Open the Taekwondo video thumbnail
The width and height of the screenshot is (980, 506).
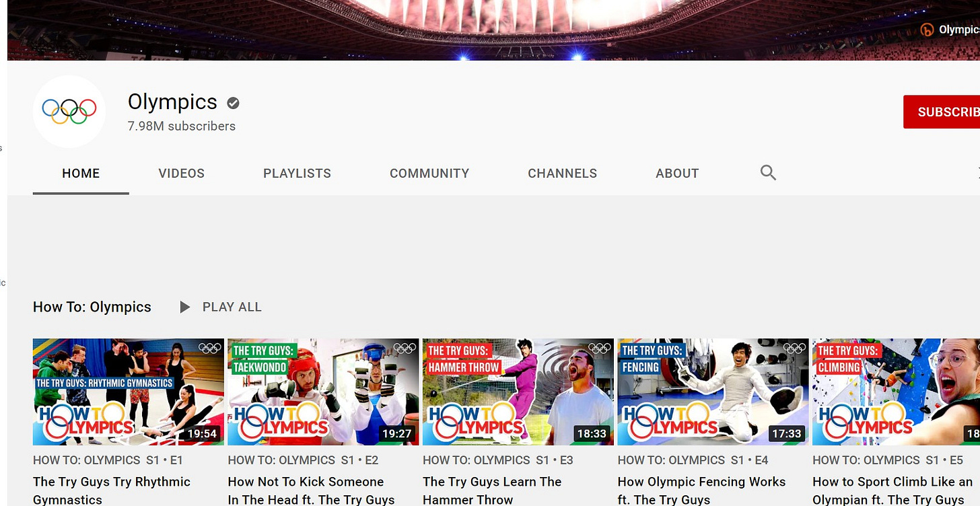click(x=323, y=392)
